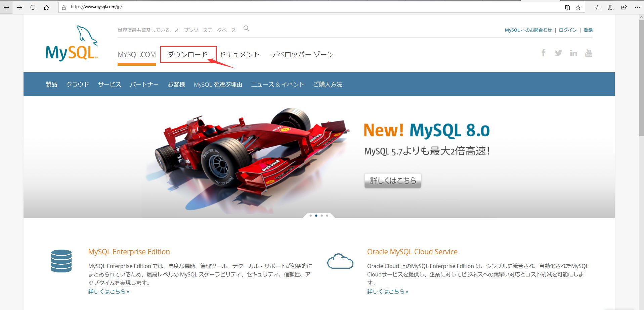Open the ダウンロード tab
Viewport: 644px width, 310px height.
pyautogui.click(x=188, y=54)
